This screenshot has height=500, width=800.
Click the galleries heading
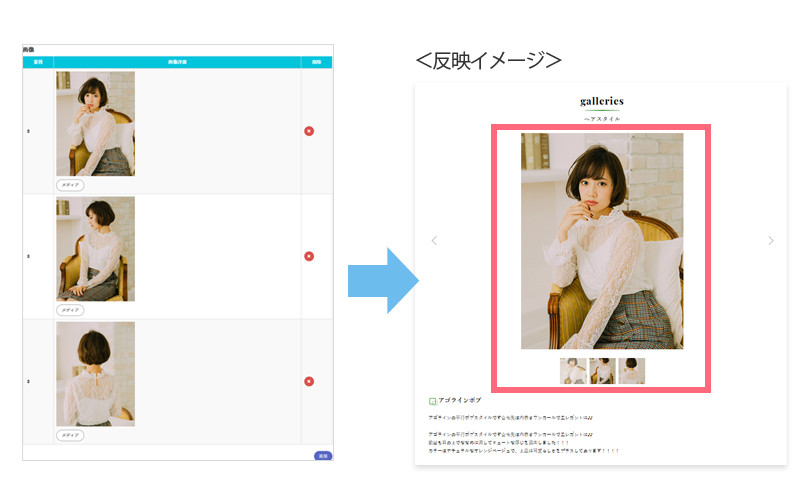pyautogui.click(x=602, y=101)
